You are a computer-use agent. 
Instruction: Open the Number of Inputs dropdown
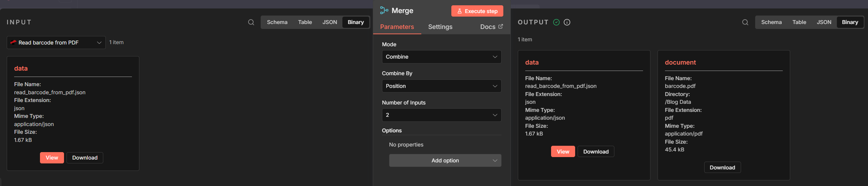click(441, 115)
